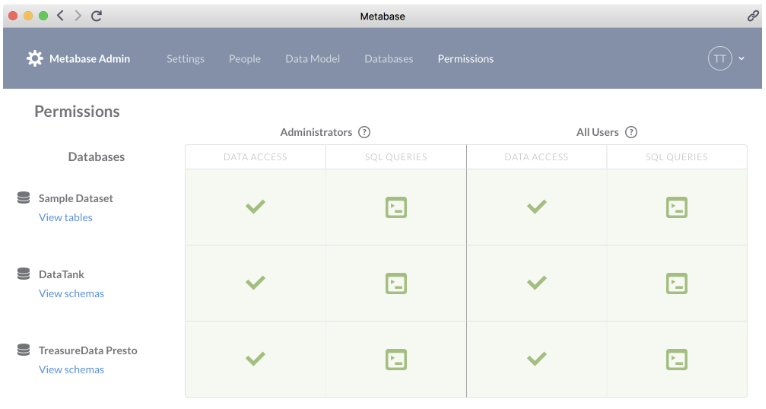
Task: Toggle All Users data access for Sample Dataset
Action: [537, 207]
